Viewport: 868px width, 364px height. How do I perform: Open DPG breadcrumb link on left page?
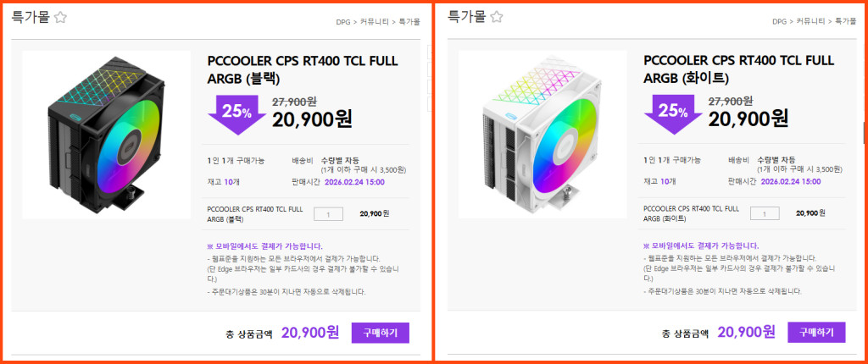click(x=343, y=22)
